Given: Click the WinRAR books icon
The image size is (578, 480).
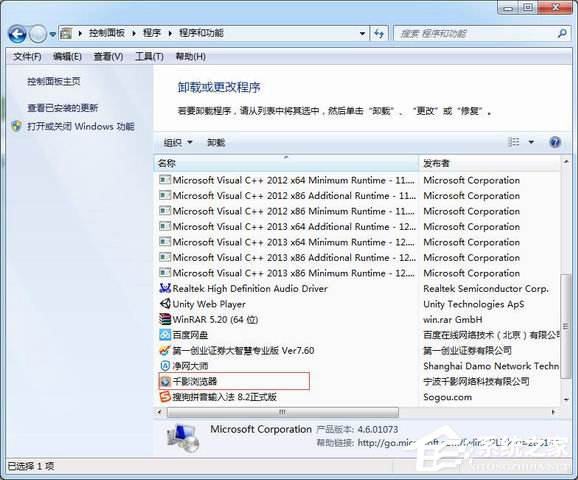Looking at the screenshot, I should [x=165, y=319].
